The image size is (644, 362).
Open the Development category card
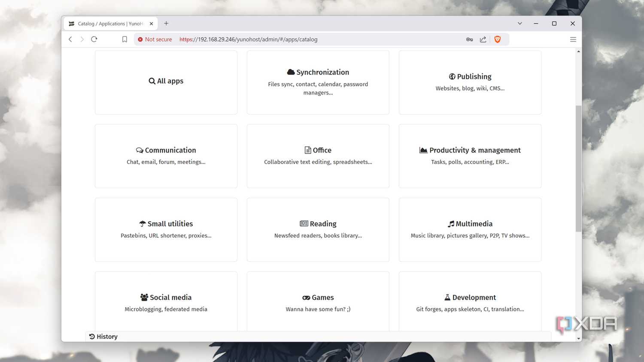[470, 301]
